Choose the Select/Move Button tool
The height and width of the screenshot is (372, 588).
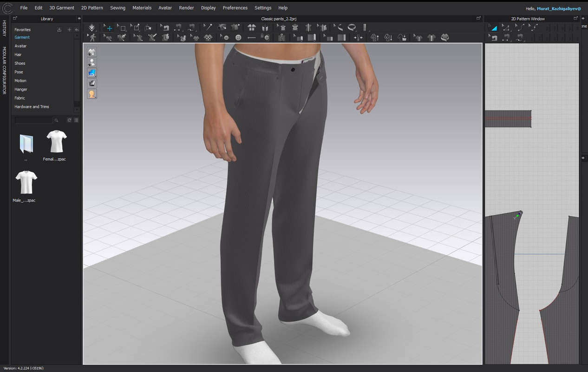click(x=224, y=37)
